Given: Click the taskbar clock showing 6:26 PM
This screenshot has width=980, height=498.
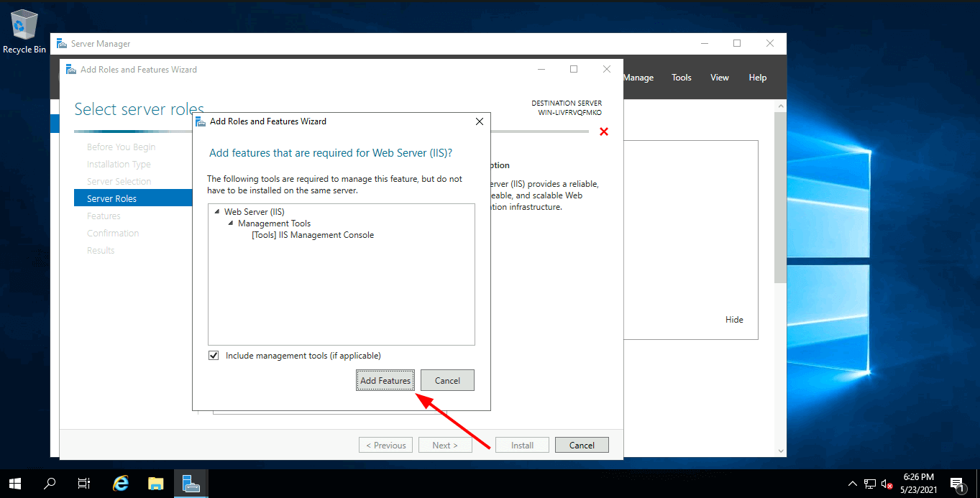Looking at the screenshot, I should pyautogui.click(x=918, y=484).
